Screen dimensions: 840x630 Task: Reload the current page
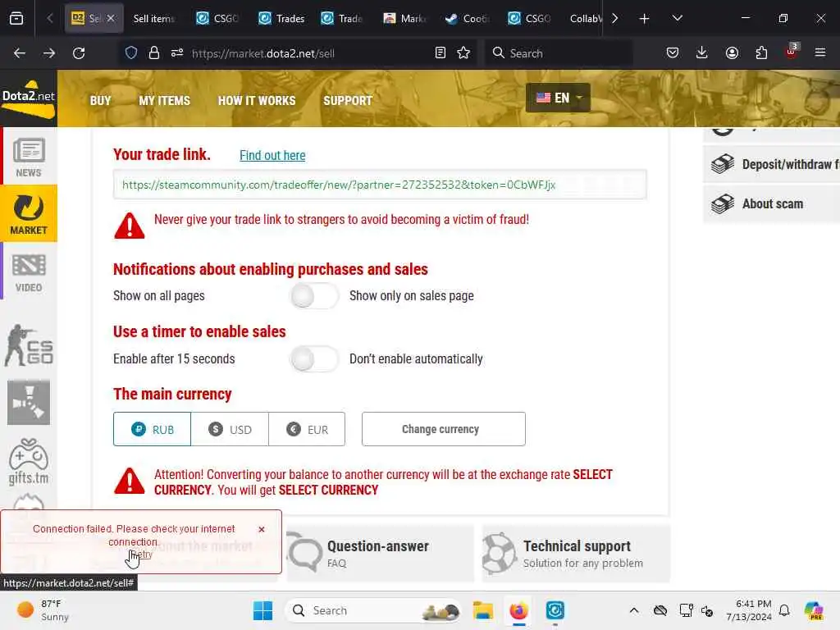click(79, 53)
